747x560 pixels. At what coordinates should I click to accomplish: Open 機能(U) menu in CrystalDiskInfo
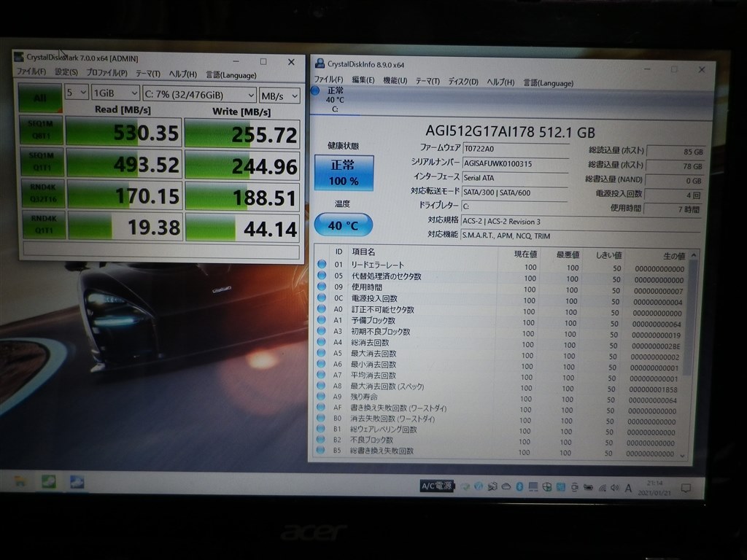point(395,80)
